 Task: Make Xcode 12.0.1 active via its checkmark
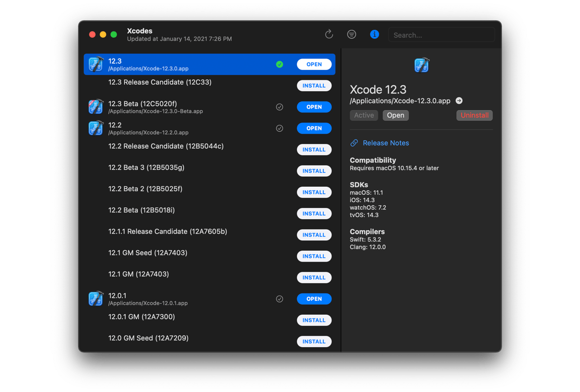click(x=279, y=299)
